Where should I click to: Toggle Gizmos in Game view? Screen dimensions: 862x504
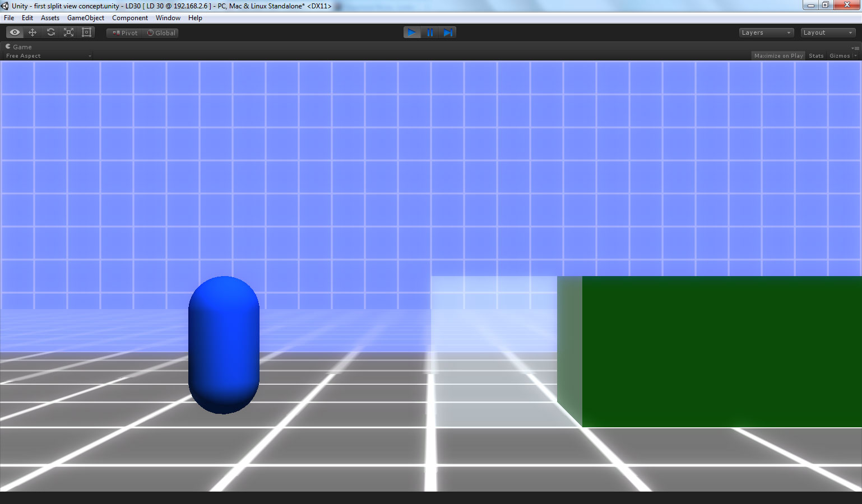[840, 55]
